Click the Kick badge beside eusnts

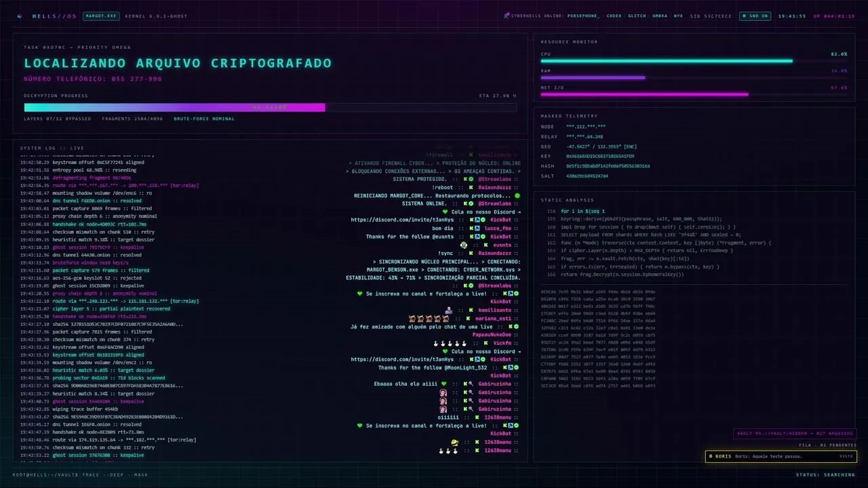click(487, 245)
